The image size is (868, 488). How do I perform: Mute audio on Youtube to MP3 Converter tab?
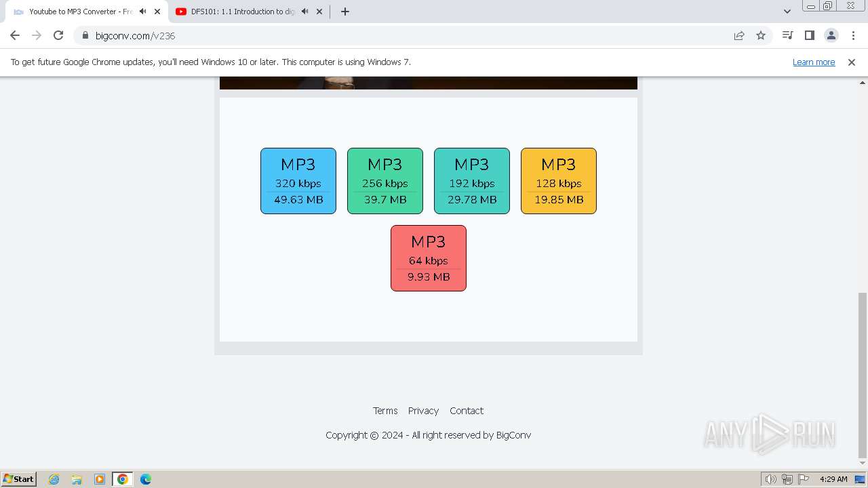point(142,12)
